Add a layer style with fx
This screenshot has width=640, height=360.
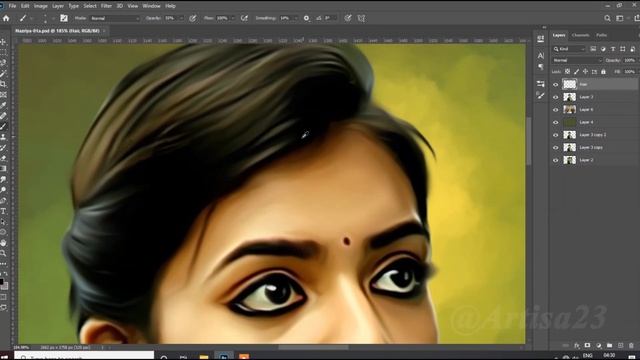tap(577, 346)
